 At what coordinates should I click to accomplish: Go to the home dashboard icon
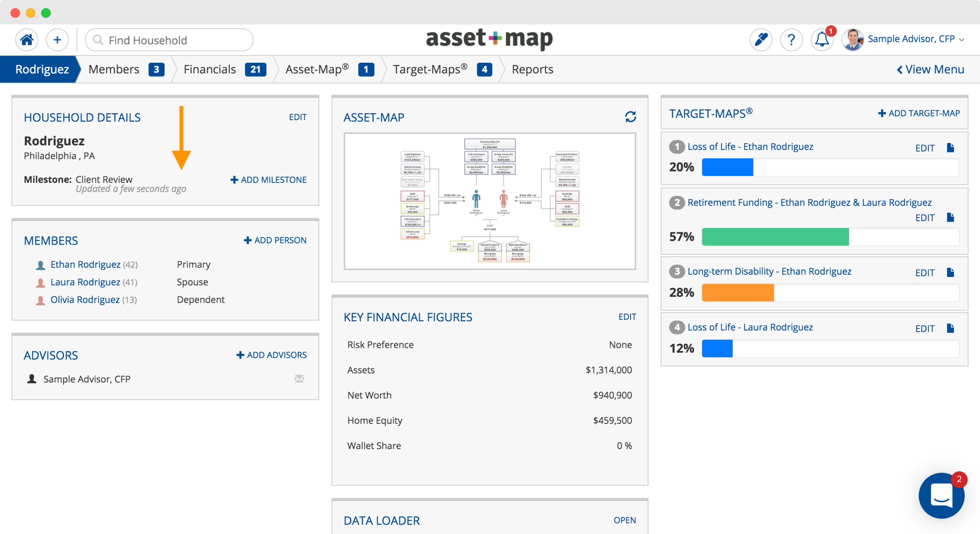coord(27,40)
